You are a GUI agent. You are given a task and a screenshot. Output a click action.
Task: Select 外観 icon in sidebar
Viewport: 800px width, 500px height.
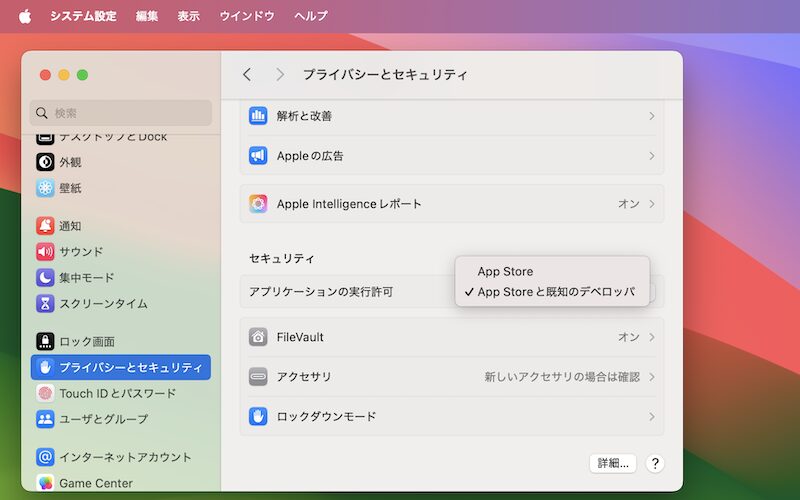pos(45,162)
